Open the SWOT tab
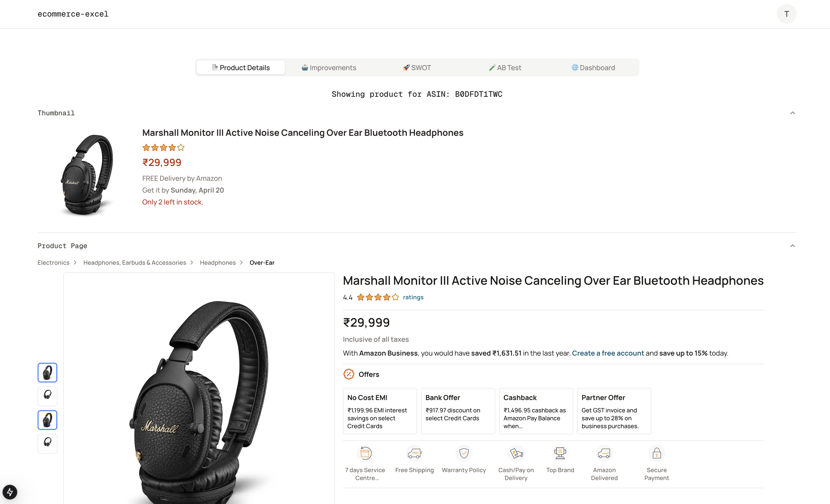 tap(417, 68)
